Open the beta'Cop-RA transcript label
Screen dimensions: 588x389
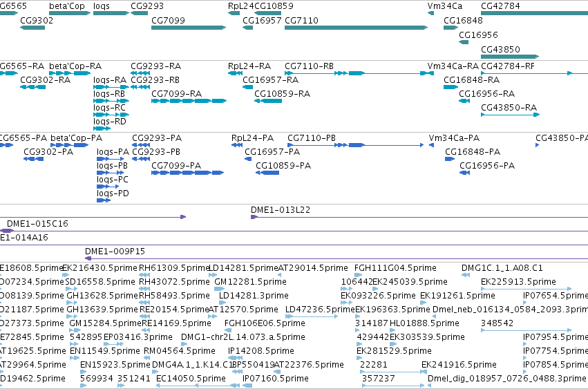click(x=75, y=66)
